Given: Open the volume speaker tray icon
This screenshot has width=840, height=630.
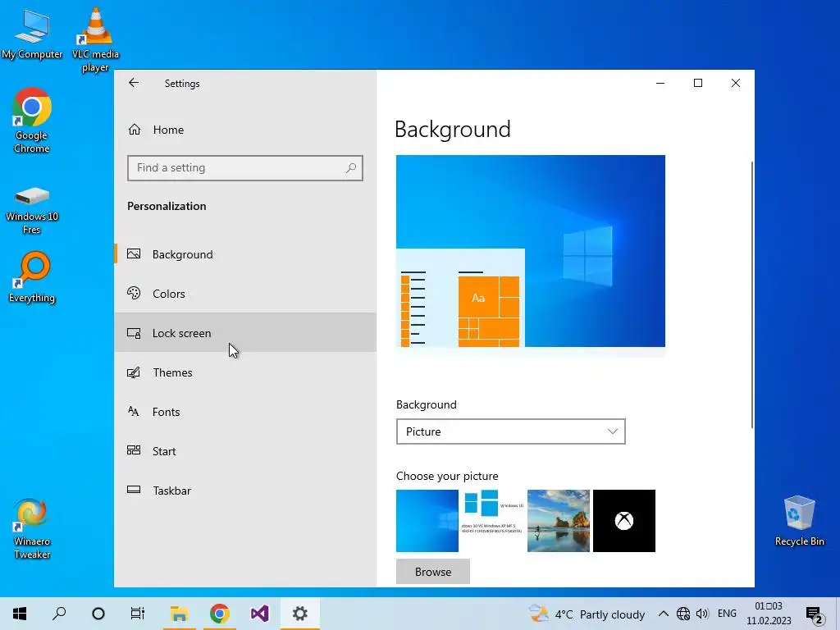Looking at the screenshot, I should pos(702,614).
